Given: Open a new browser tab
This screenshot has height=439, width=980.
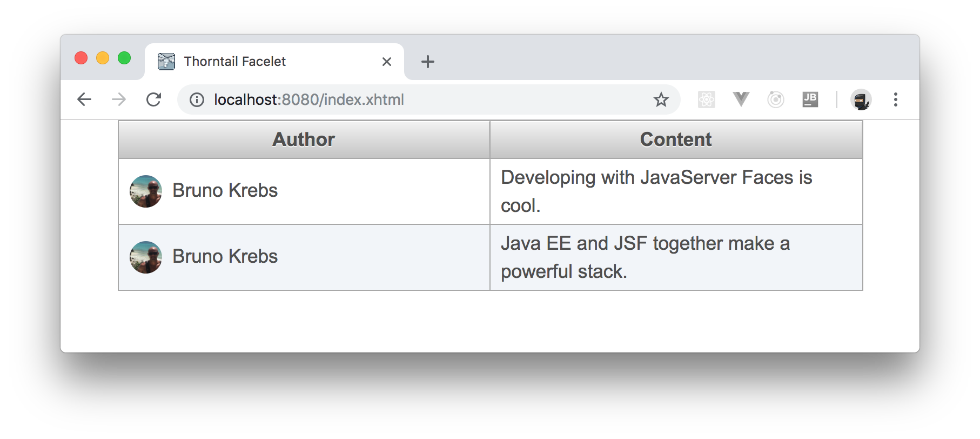Looking at the screenshot, I should coord(428,62).
